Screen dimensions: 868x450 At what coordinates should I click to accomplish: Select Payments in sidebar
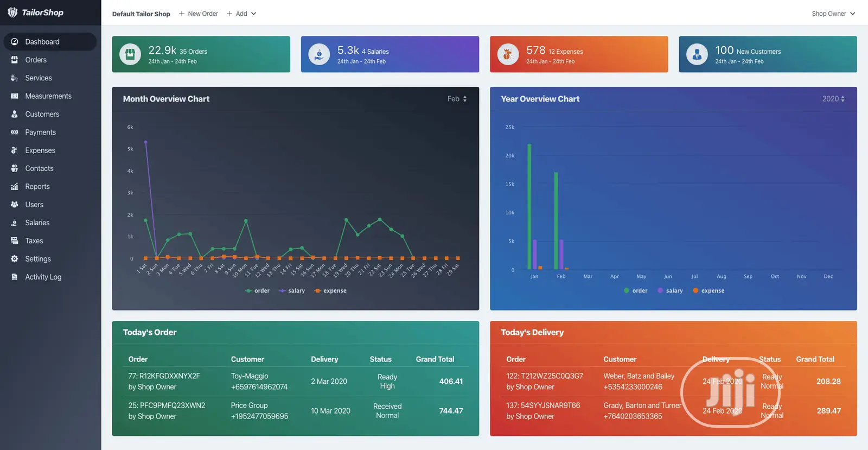click(x=41, y=132)
